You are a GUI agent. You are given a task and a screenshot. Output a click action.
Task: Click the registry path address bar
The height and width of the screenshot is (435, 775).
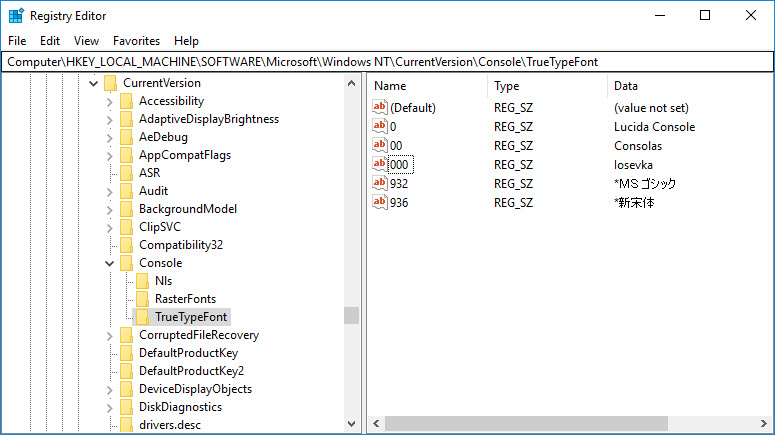(388, 62)
